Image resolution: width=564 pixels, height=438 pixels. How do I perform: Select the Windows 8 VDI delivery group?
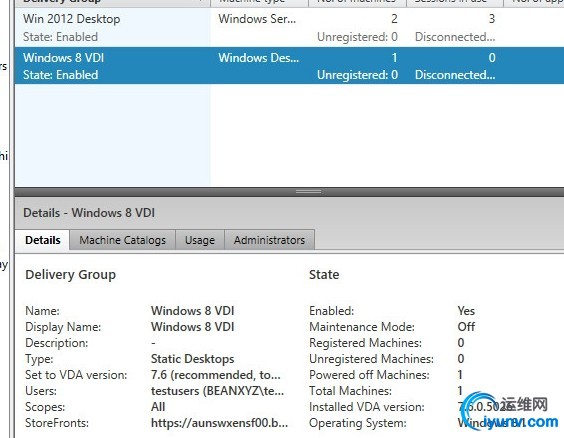click(289, 65)
